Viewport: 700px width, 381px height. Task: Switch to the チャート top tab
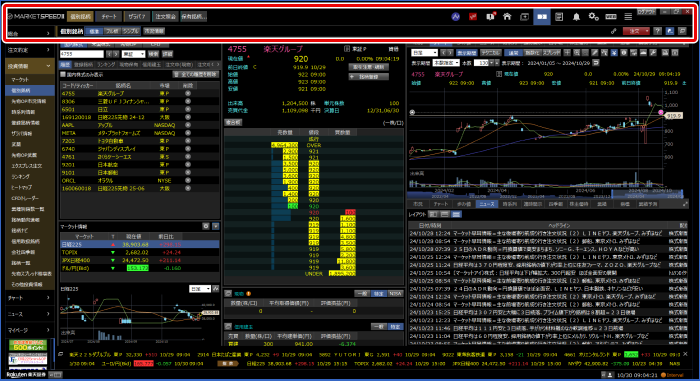[x=108, y=17]
